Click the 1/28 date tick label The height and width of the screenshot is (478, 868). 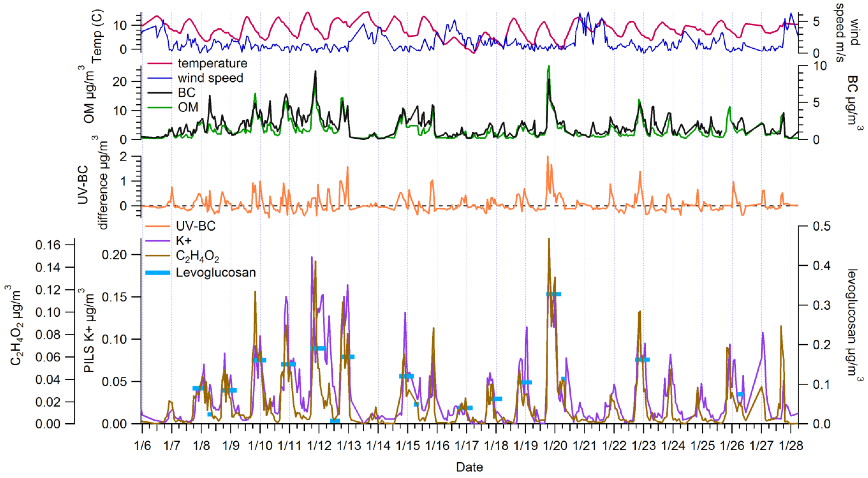click(791, 445)
